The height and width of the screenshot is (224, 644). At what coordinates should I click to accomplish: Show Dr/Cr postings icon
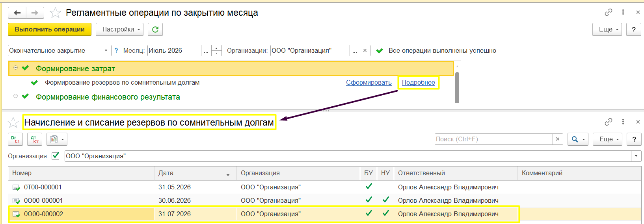tap(15, 139)
